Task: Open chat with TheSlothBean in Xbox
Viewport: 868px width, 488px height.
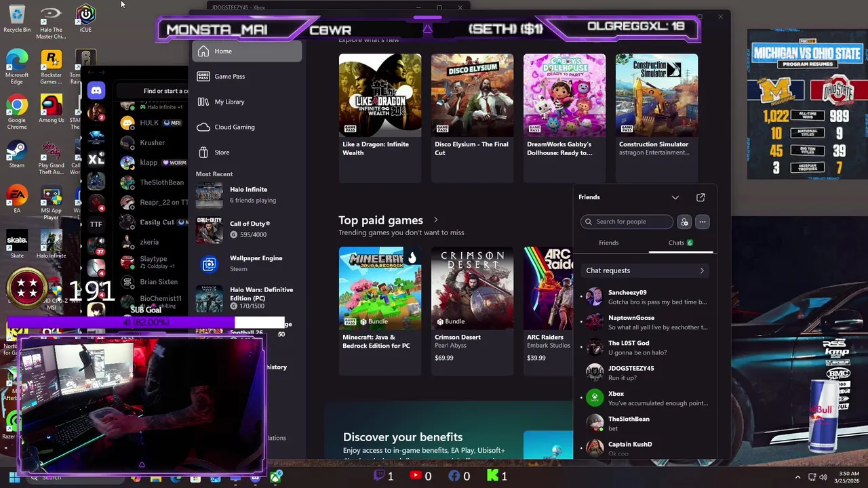Action: (645, 424)
